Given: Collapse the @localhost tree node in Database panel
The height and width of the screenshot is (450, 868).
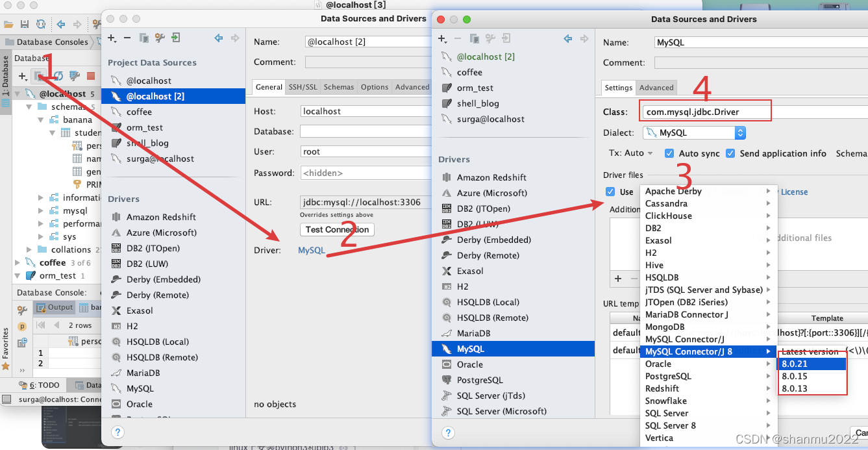Looking at the screenshot, I should [18, 94].
